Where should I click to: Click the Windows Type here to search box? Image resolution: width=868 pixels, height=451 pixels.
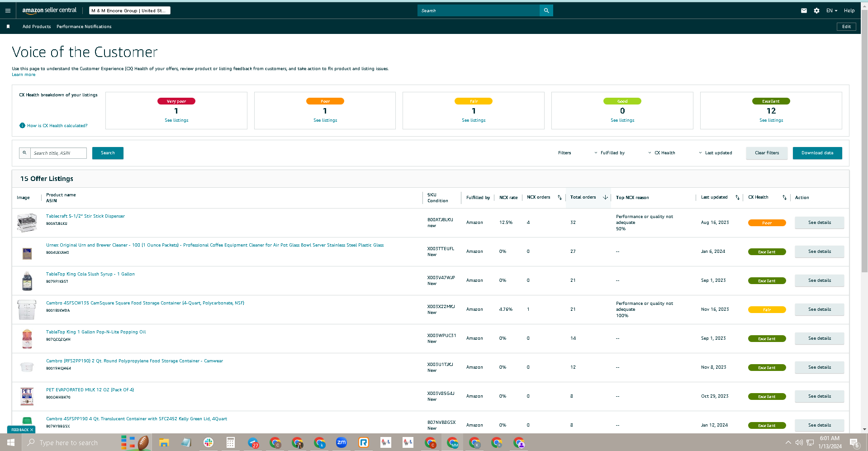[71, 442]
